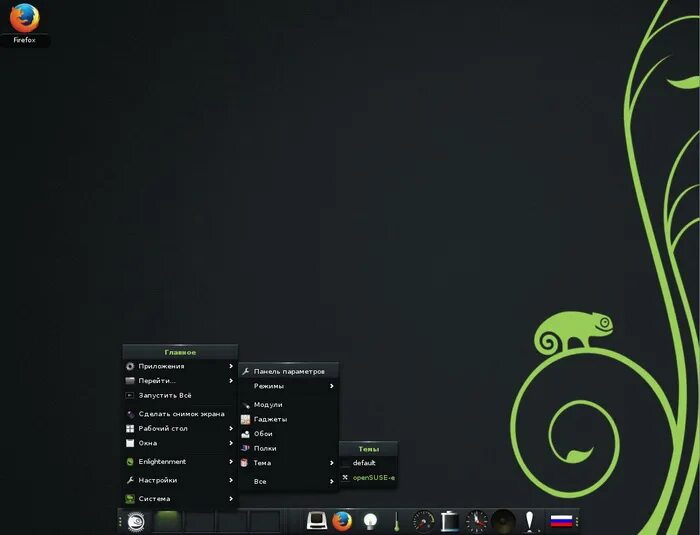Click the Гаджеты icon
700x535 pixels.
point(245,419)
